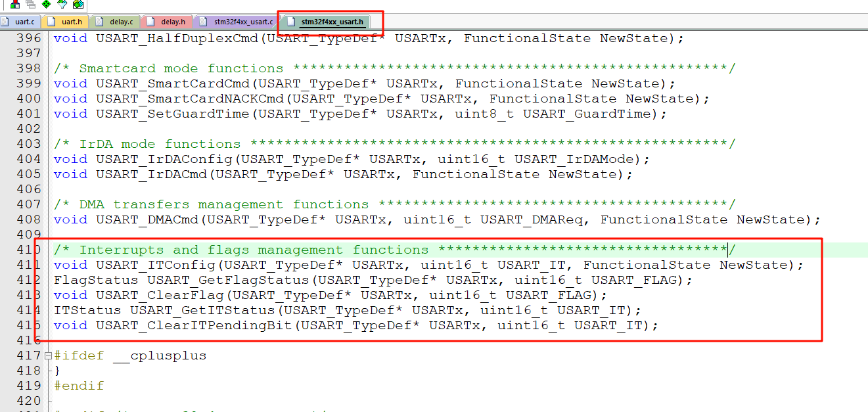Image resolution: width=868 pixels, height=412 pixels.
Task: Launch the Pack Installer toolbar icon
Action: tap(78, 4)
